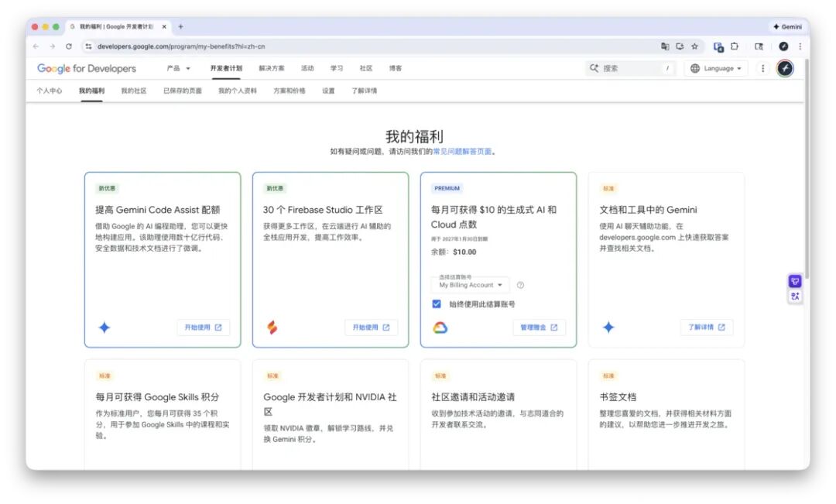Switch to the 方案和价格 tab
Screen dimensions: 836x504
[290, 91]
